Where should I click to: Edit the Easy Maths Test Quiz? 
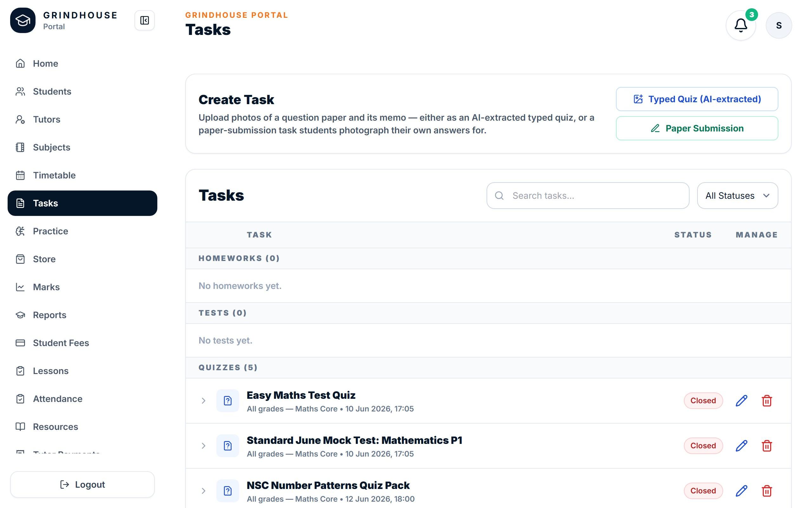click(741, 400)
